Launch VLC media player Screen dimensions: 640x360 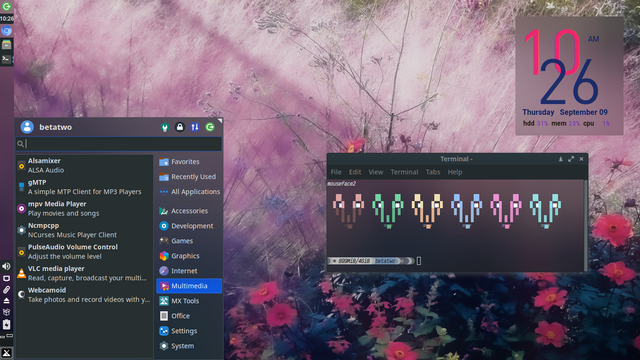[84, 273]
